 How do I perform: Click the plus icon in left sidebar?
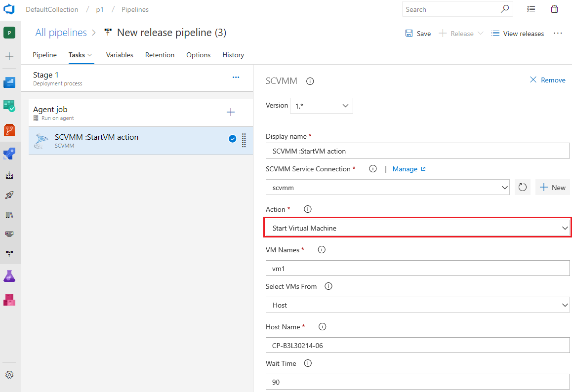(x=9, y=56)
